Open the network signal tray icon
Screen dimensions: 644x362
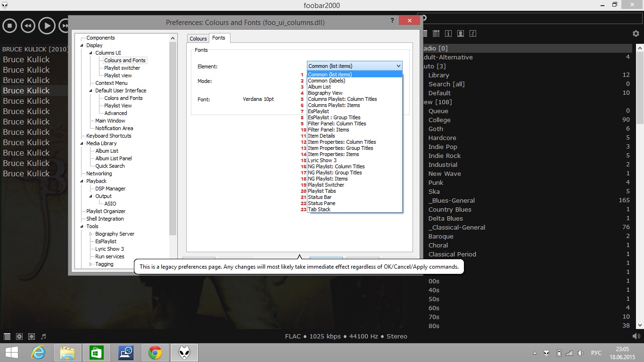(x=569, y=353)
